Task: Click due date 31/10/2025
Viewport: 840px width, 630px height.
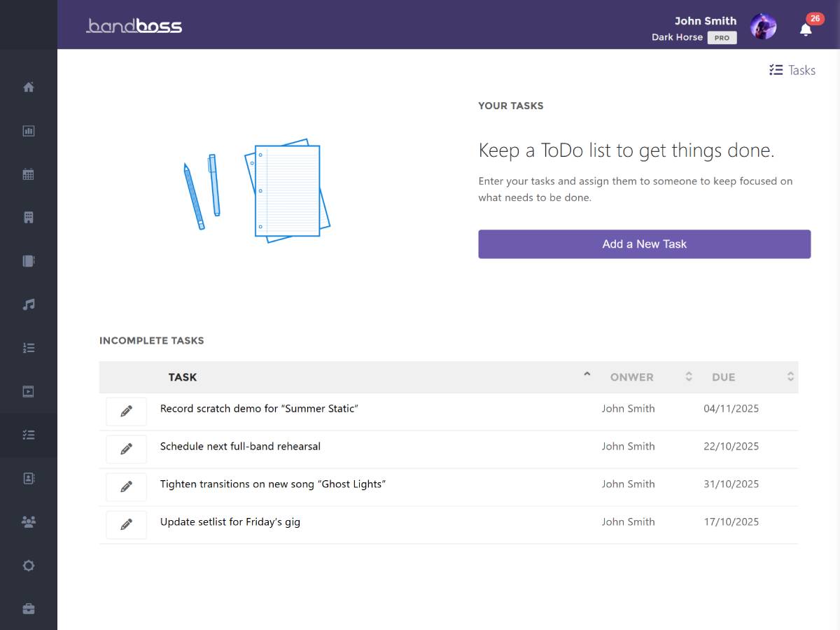Action: click(x=731, y=484)
